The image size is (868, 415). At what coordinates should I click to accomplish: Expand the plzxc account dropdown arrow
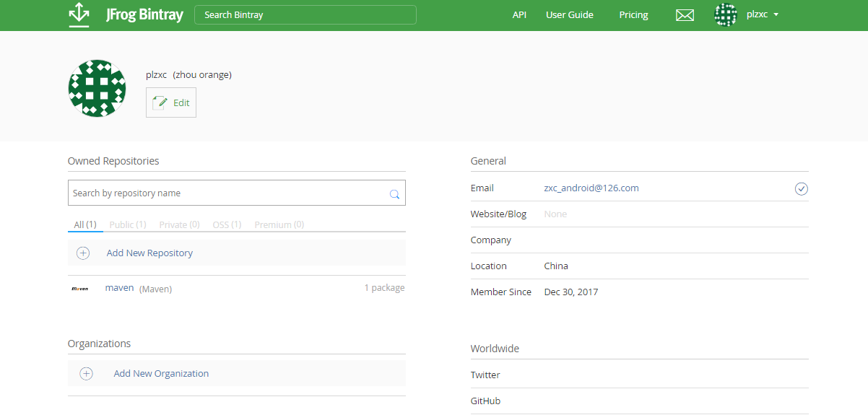pyautogui.click(x=776, y=14)
